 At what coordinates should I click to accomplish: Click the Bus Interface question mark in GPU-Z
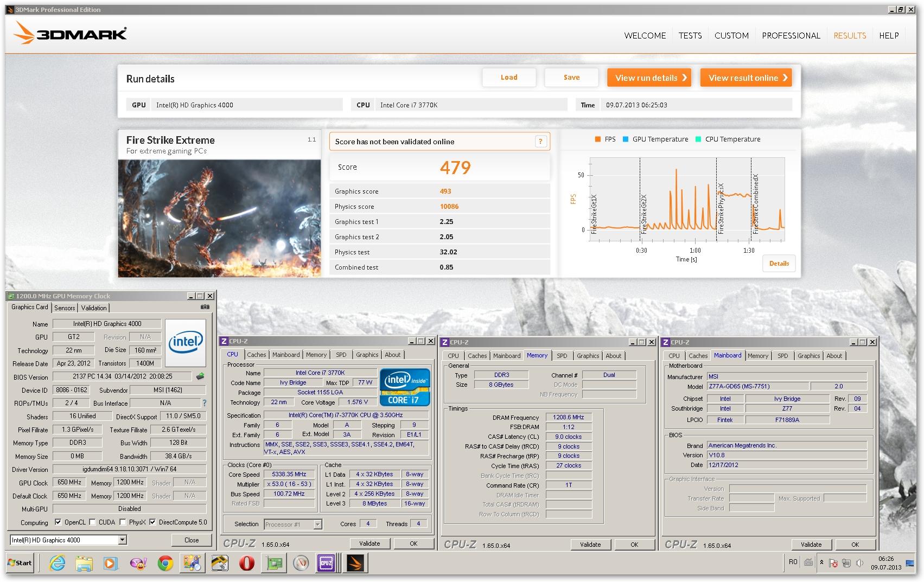[205, 403]
